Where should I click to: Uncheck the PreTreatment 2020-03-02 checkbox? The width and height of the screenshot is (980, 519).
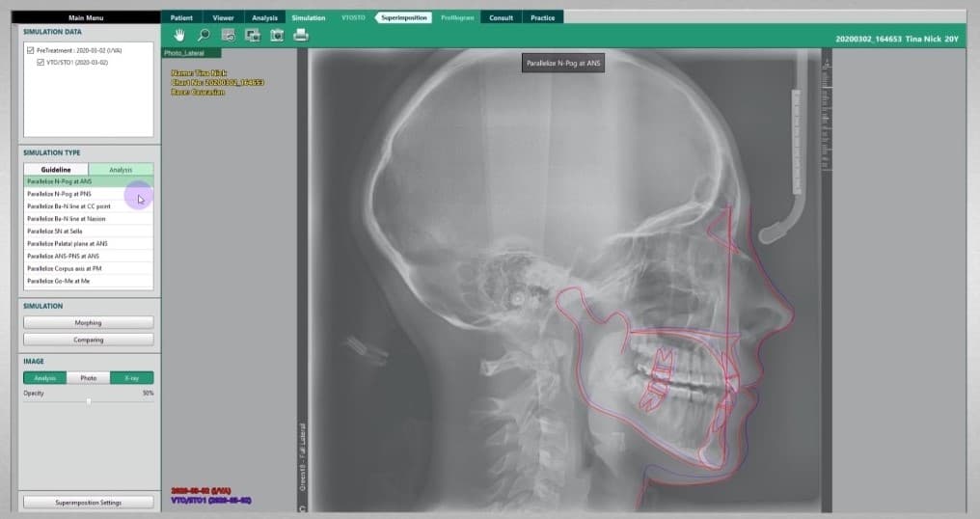[30, 50]
